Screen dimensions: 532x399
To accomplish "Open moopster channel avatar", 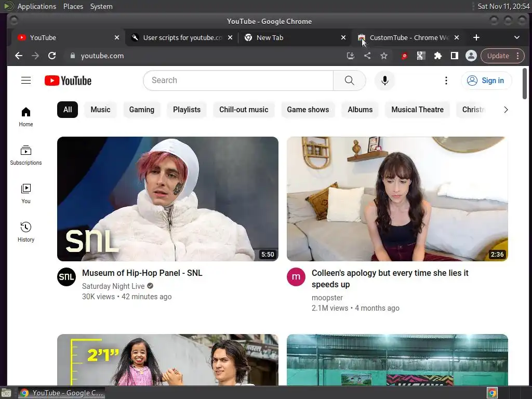I will click(296, 277).
